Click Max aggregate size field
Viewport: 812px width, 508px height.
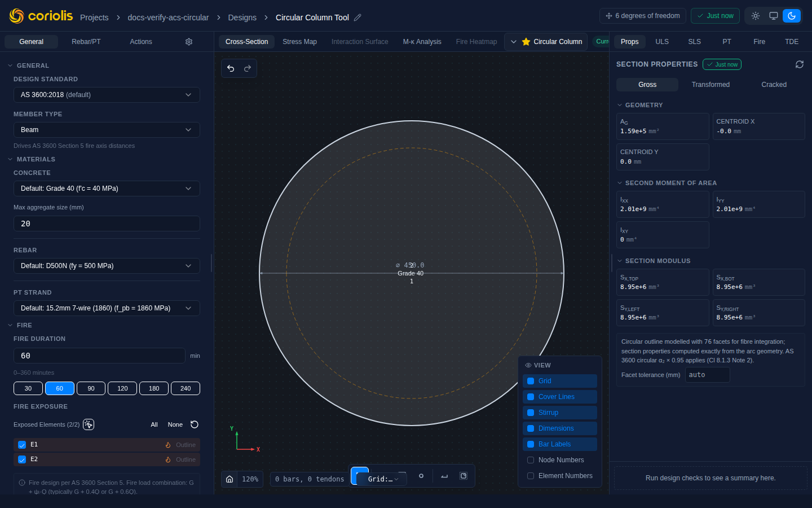[107, 224]
